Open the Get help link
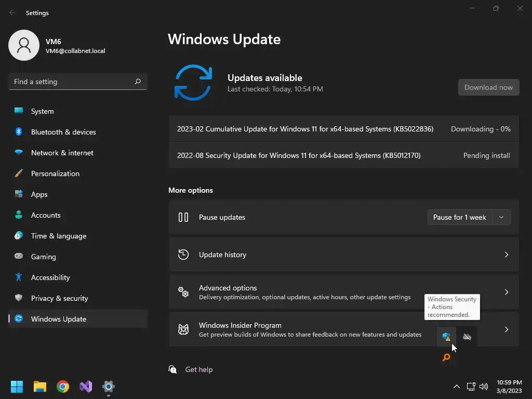Screen dimensions: 532x399 (x=199, y=369)
